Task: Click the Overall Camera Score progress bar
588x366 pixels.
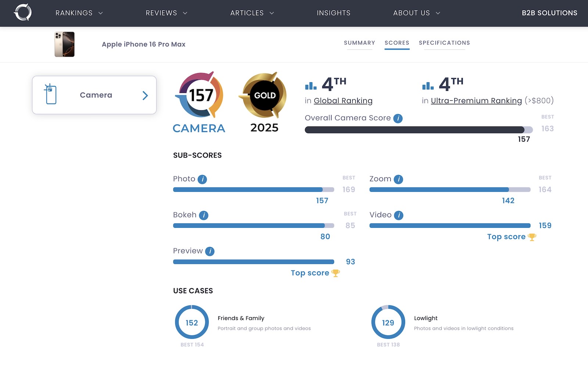Action: point(419,130)
